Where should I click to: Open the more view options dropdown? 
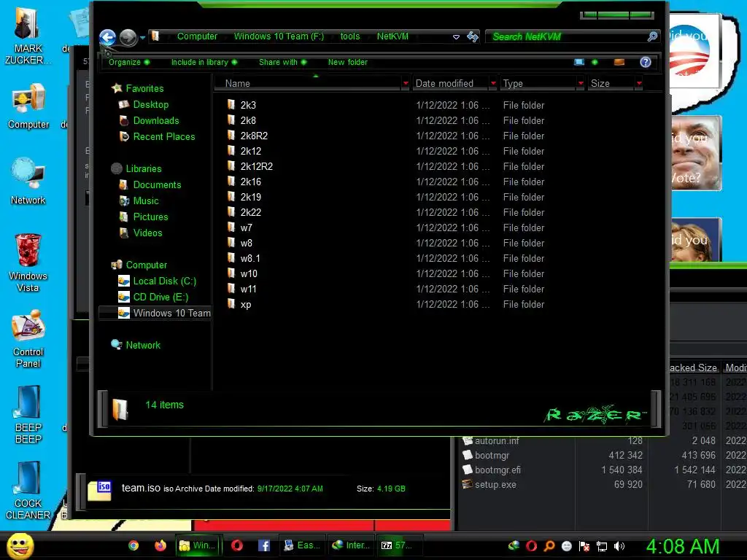(x=595, y=63)
